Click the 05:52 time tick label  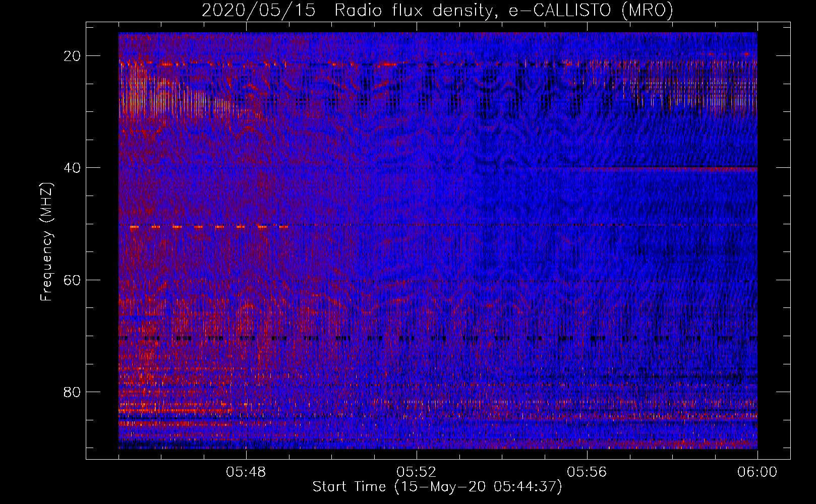tap(417, 472)
